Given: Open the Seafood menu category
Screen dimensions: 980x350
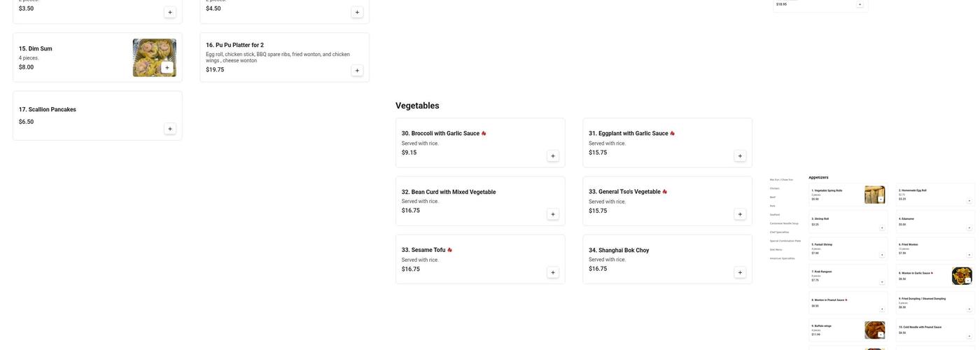Looking at the screenshot, I should tap(775, 215).
